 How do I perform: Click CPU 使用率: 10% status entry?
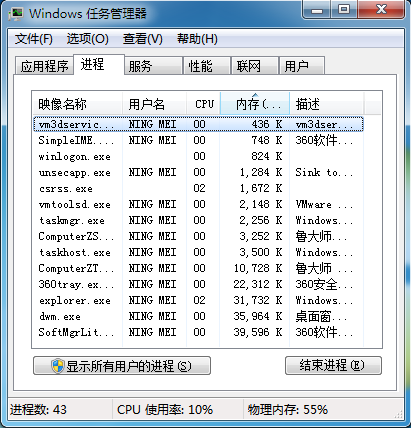pyautogui.click(x=165, y=410)
